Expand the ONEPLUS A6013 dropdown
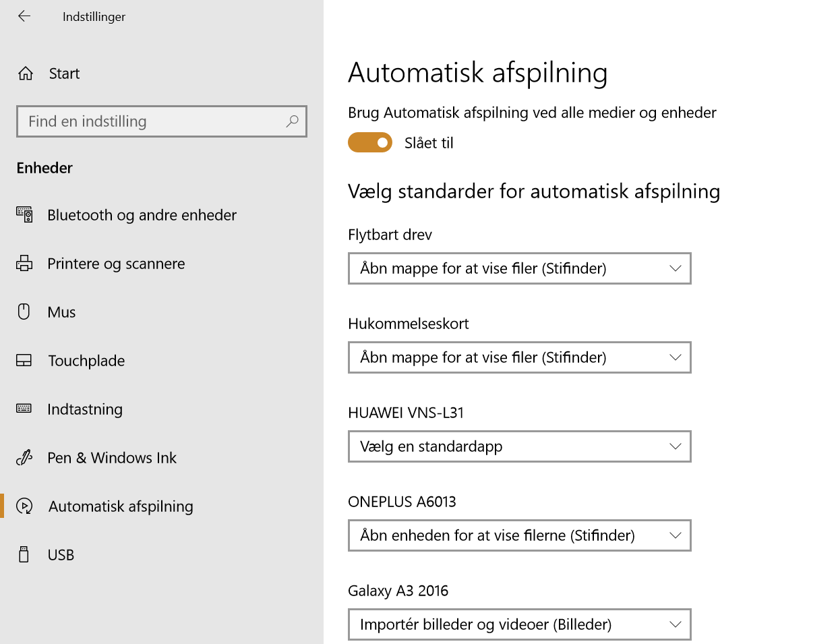 click(x=519, y=535)
